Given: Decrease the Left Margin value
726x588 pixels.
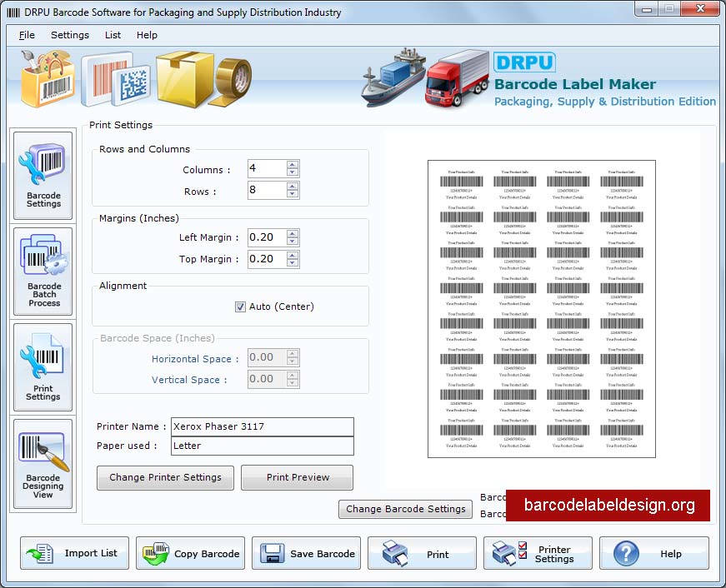Looking at the screenshot, I should pos(293,242).
